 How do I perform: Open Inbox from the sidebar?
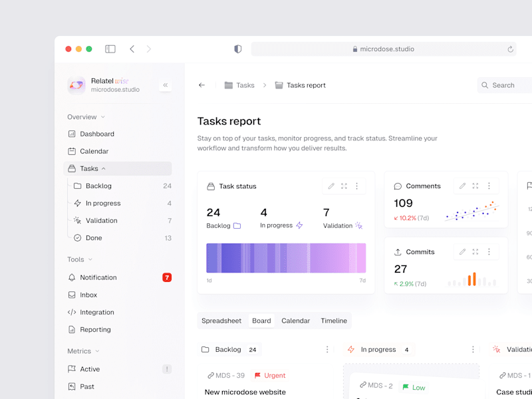click(x=118, y=295)
